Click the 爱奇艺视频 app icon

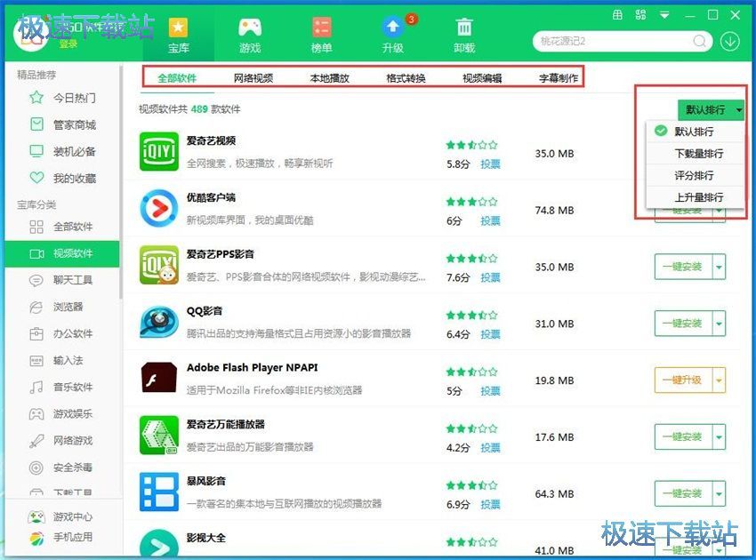click(158, 152)
